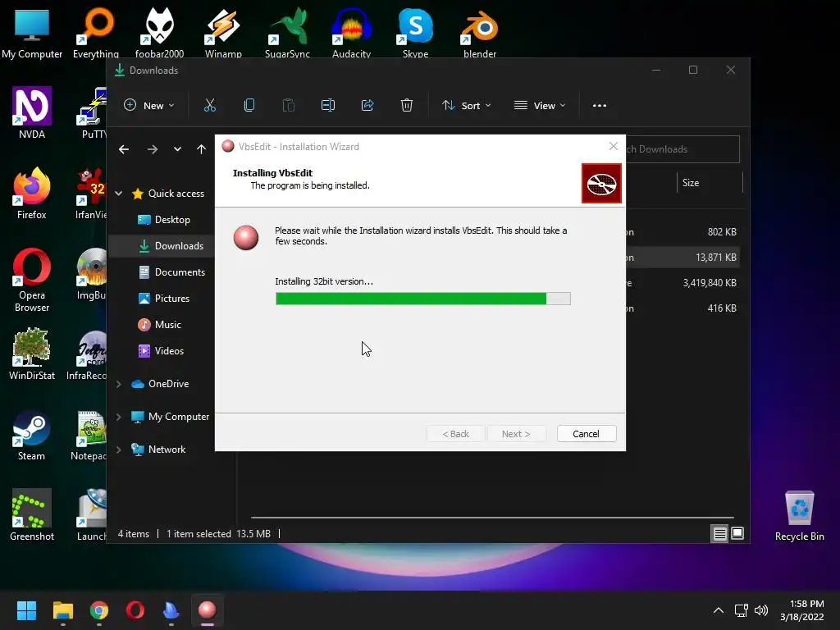Expand the Network tree node
This screenshot has height=630, width=840.
coord(118,450)
